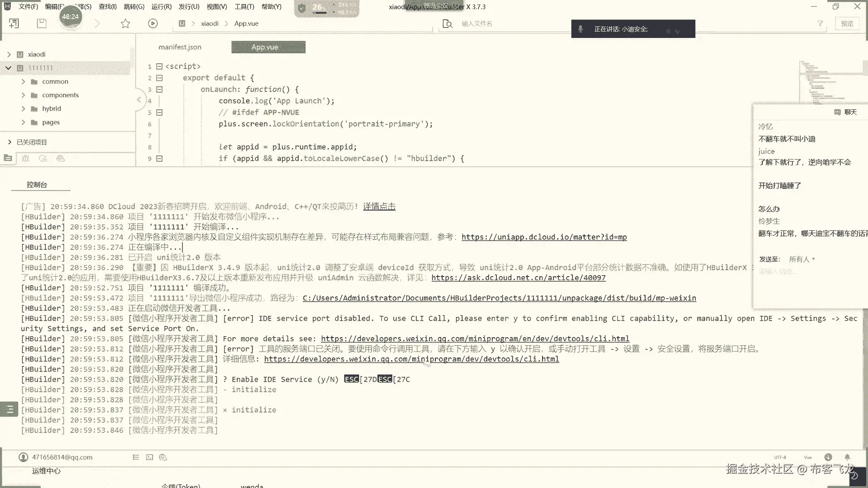868x488 pixels.
Task: Click the 输入文件名 search field
Action: tap(477, 23)
